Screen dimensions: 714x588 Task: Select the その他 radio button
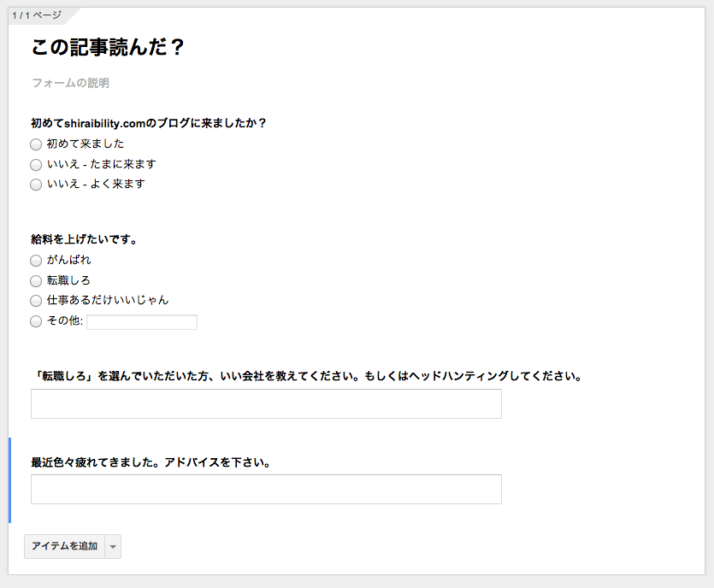[36, 321]
